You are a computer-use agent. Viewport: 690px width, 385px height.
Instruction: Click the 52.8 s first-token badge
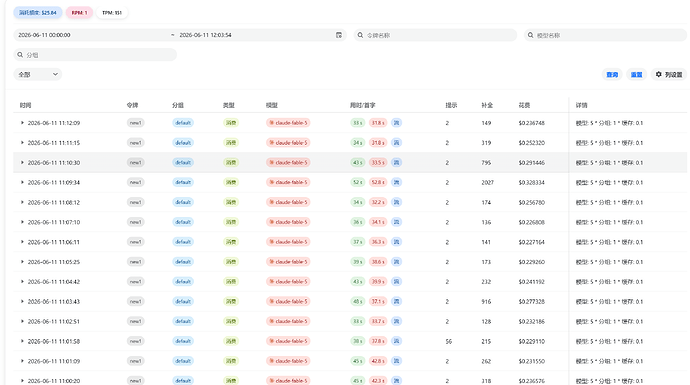(378, 182)
